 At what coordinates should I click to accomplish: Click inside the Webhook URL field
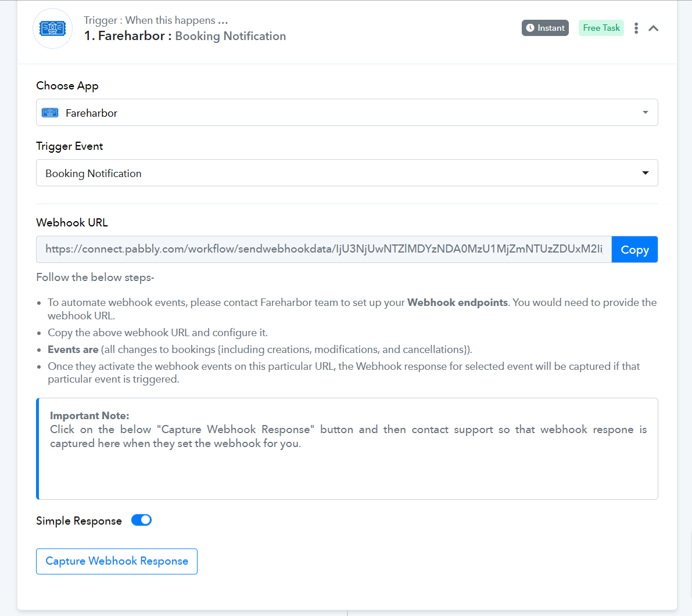point(324,250)
